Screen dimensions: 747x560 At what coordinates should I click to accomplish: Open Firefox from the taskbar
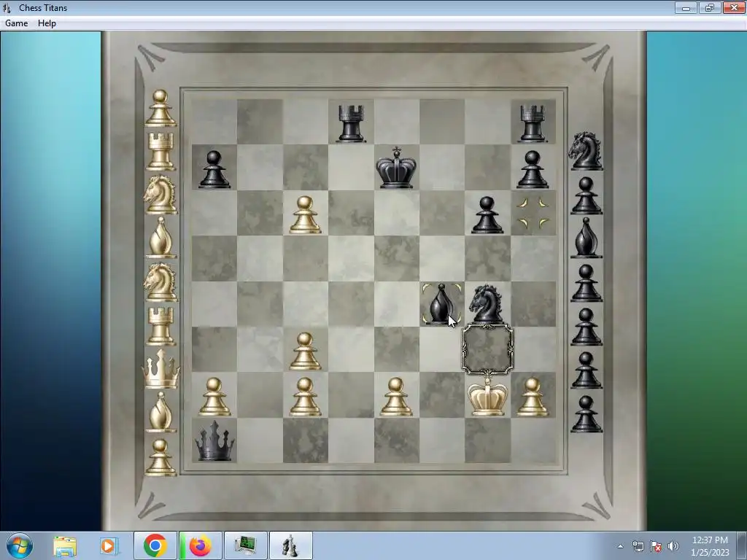click(200, 545)
